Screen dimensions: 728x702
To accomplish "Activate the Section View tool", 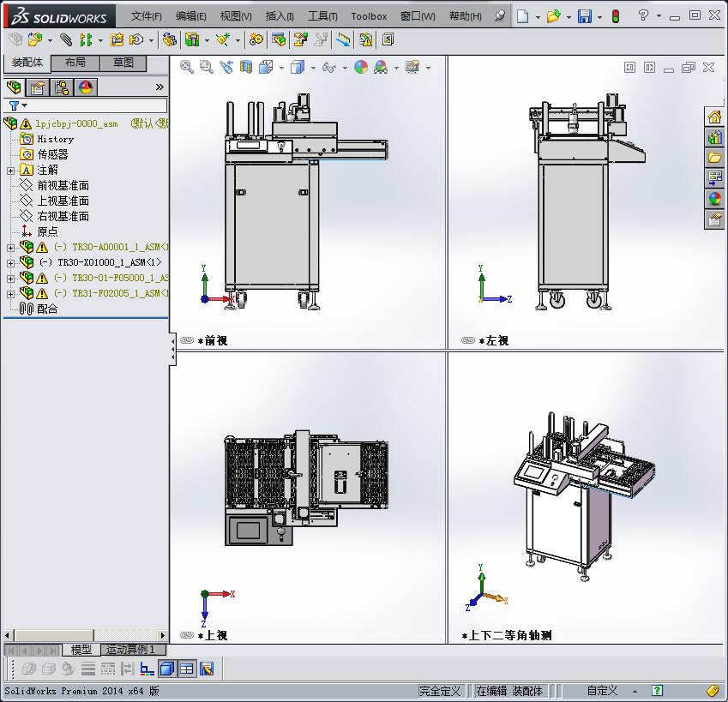I will [246, 66].
